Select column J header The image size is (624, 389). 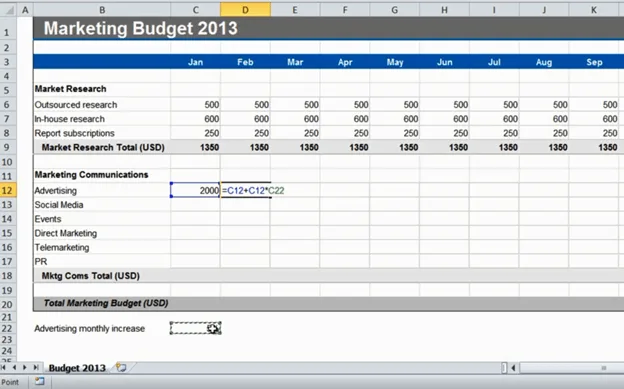[544, 10]
